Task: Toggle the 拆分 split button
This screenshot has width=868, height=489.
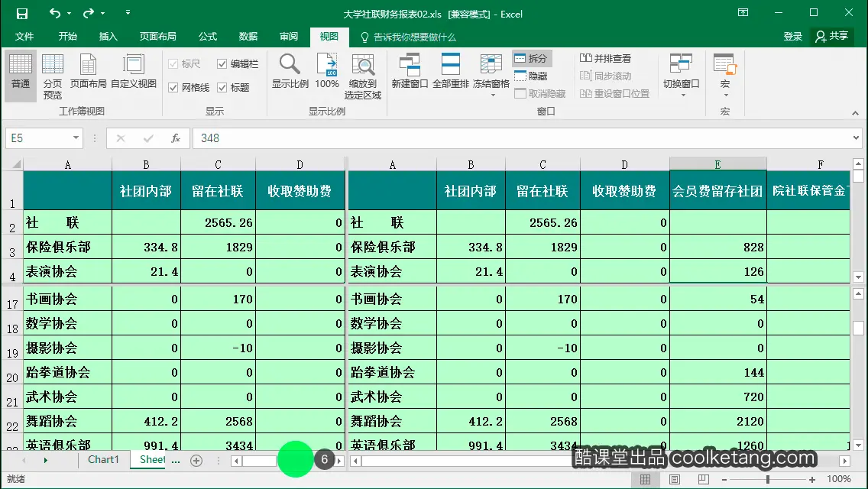Action: tap(531, 58)
